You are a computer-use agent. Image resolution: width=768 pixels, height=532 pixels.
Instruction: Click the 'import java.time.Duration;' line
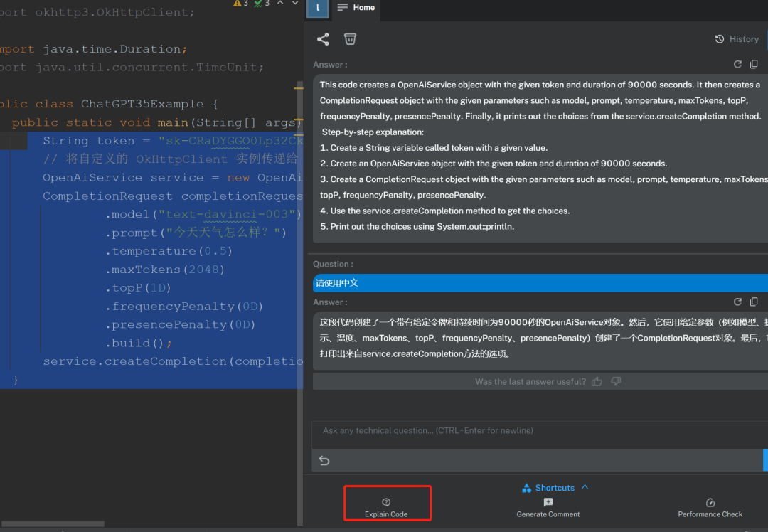(x=93, y=49)
